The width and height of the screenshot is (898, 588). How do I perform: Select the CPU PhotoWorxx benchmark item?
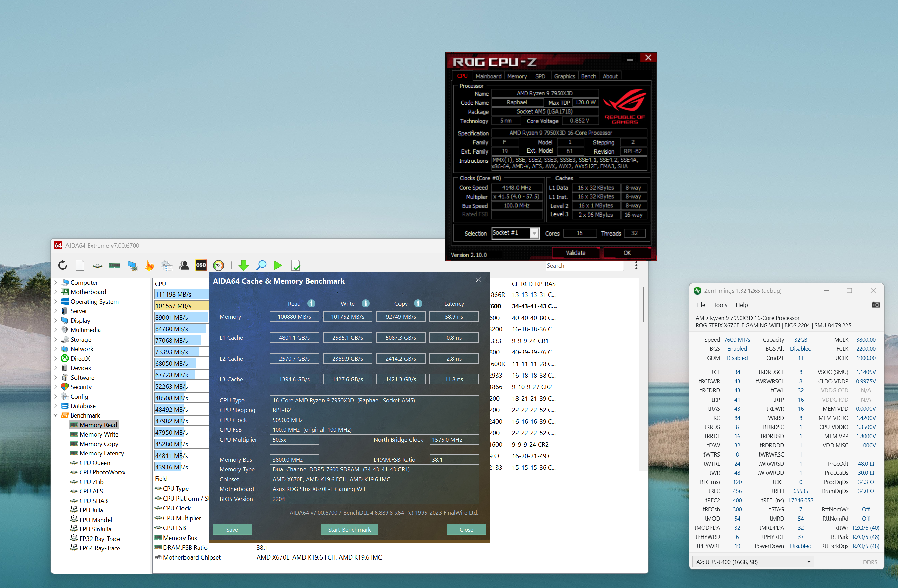pos(102,472)
